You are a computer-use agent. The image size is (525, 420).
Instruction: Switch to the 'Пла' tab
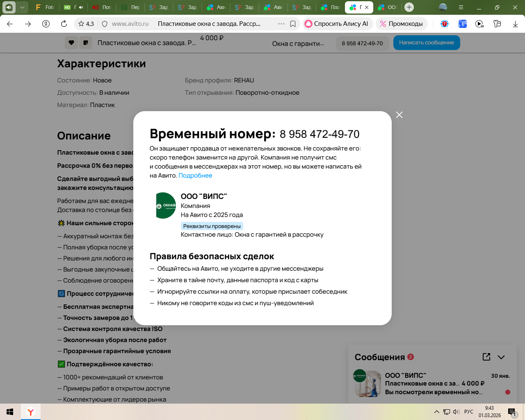(x=330, y=7)
